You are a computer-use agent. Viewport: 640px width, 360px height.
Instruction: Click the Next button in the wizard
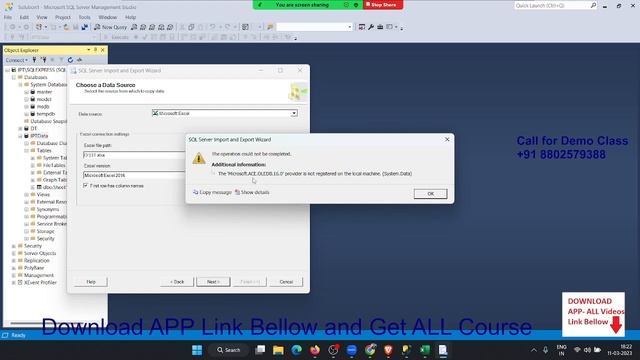[213, 282]
